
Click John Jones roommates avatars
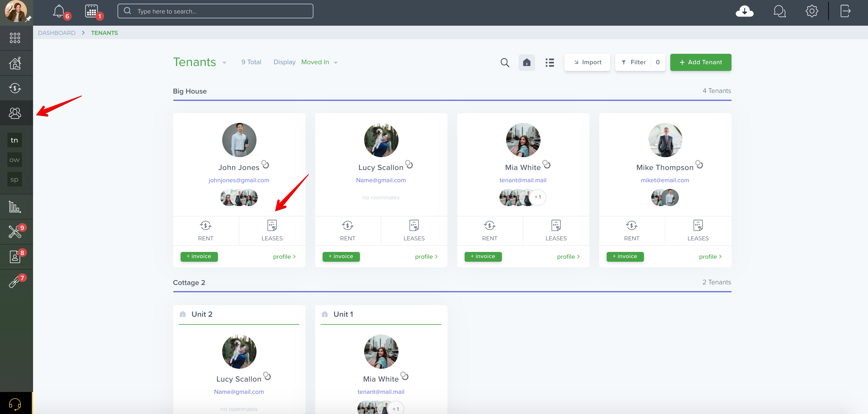point(239,198)
